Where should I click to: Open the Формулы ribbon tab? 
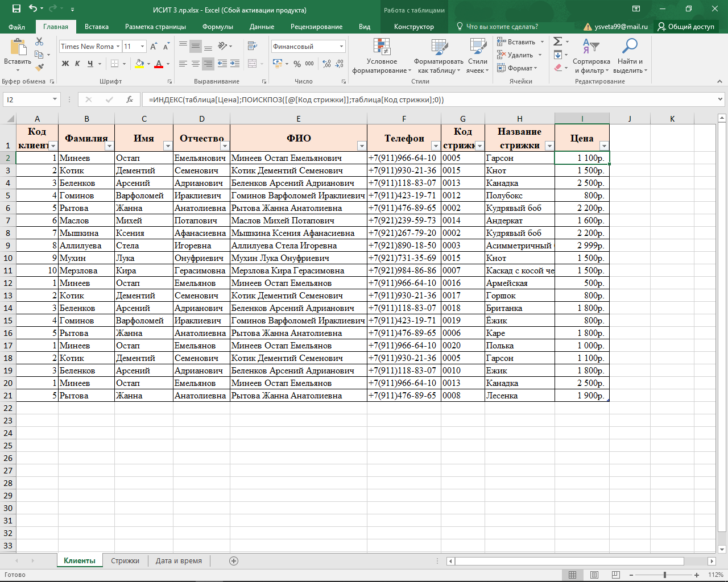pos(217,27)
